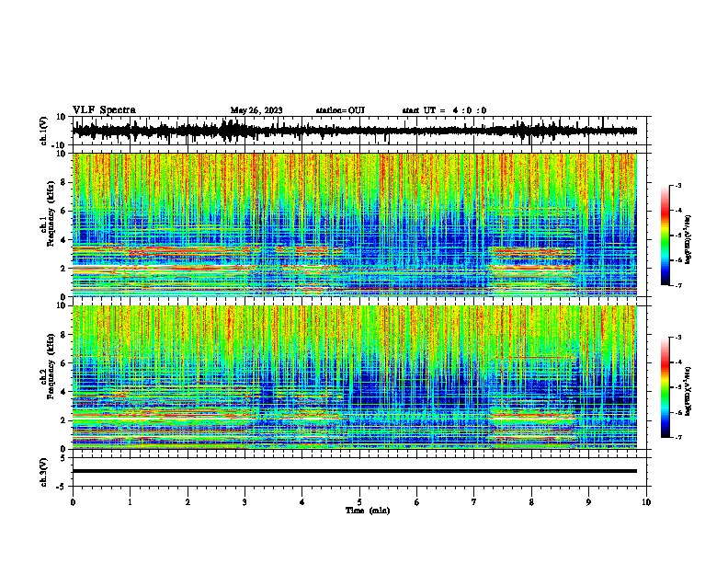
Task: Click time axis tick label "5"
Action: pos(359,502)
